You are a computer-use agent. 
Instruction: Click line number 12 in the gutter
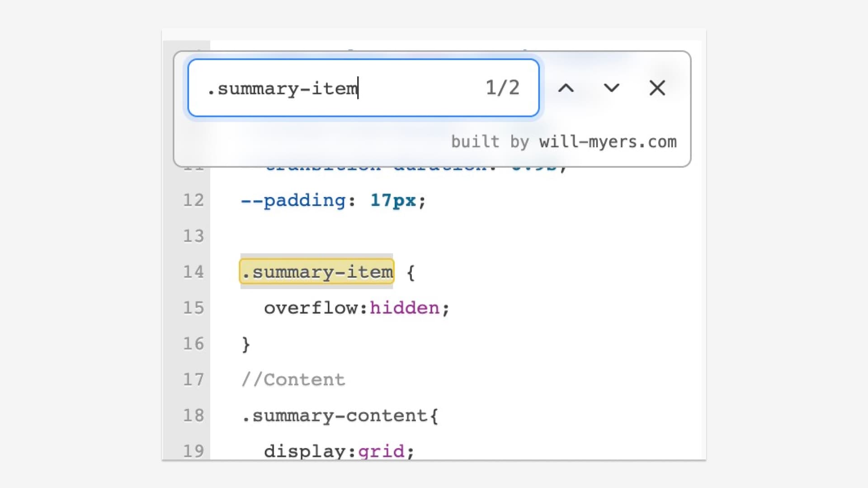point(193,200)
